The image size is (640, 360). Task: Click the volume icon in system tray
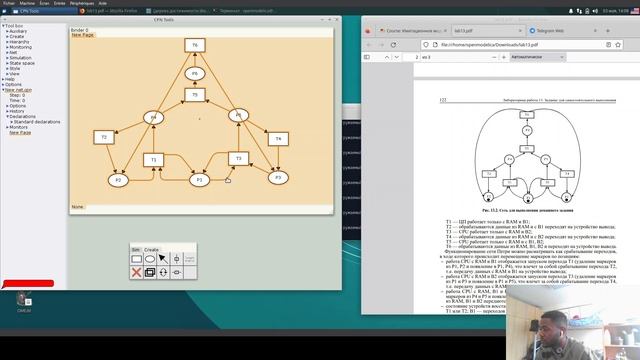(x=595, y=11)
